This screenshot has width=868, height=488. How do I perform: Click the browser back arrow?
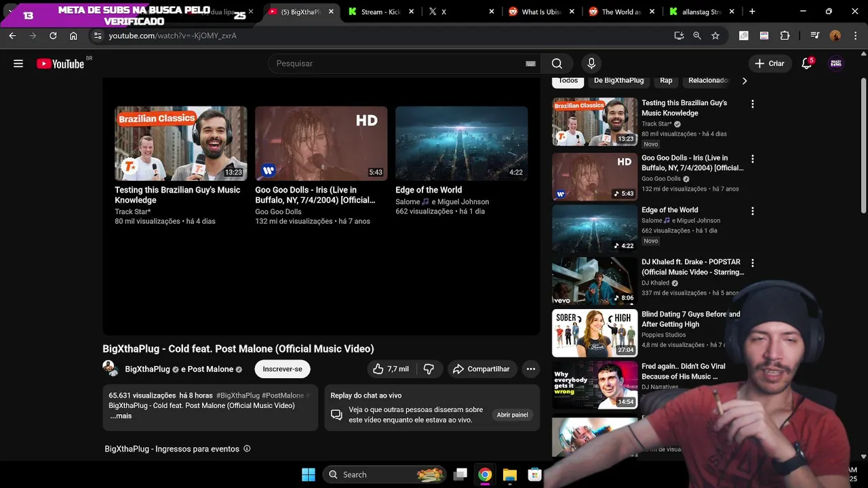12,36
